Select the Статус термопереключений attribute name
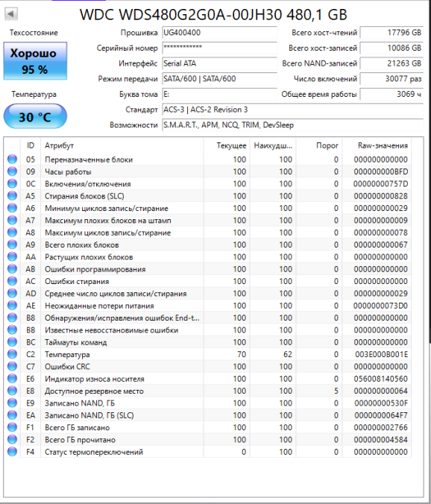Screen dimensions: 431x504 point(94,453)
